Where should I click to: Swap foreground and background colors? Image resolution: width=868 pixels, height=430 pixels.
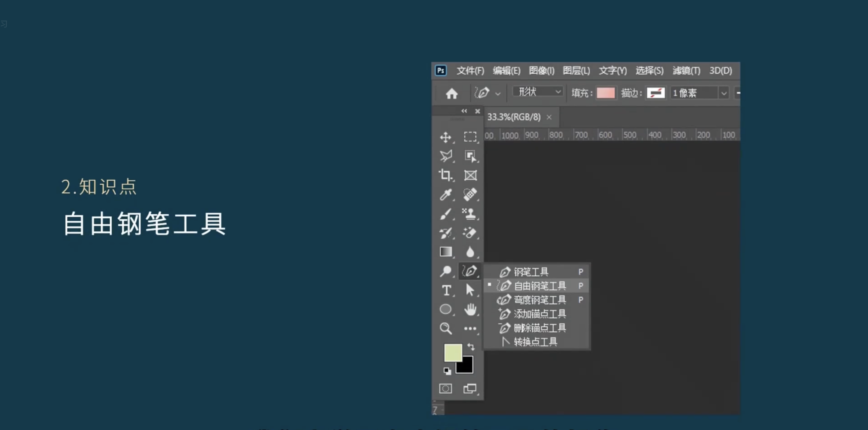471,347
